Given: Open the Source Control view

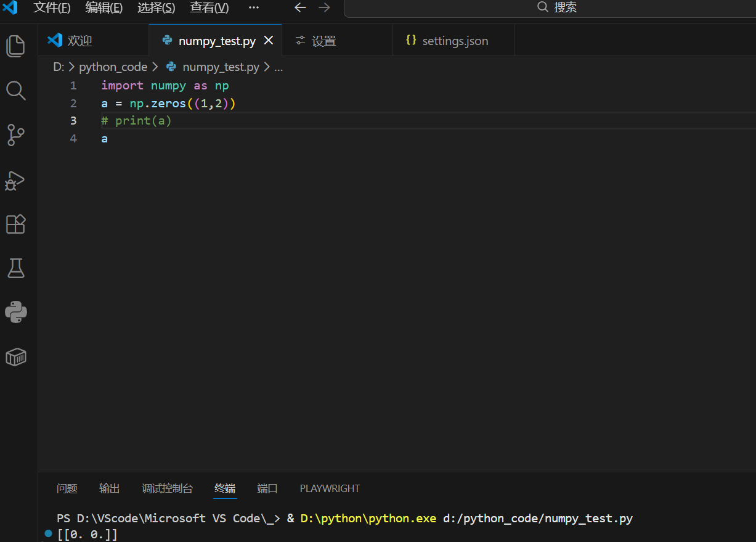Looking at the screenshot, I should 16,135.
